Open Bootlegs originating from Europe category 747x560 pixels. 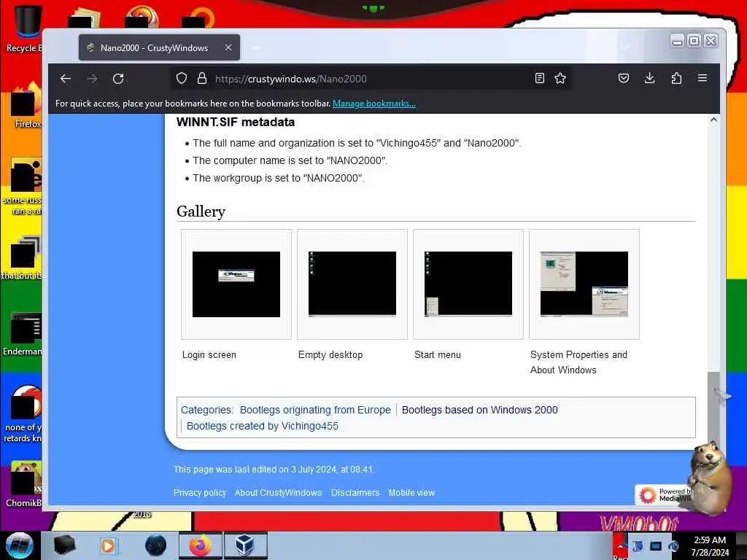315,410
